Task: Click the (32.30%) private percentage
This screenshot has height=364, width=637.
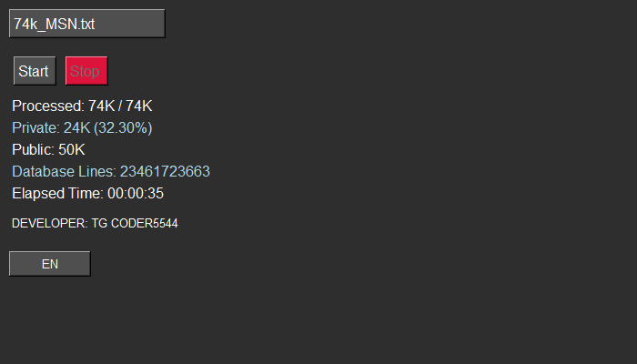Action: (x=123, y=127)
